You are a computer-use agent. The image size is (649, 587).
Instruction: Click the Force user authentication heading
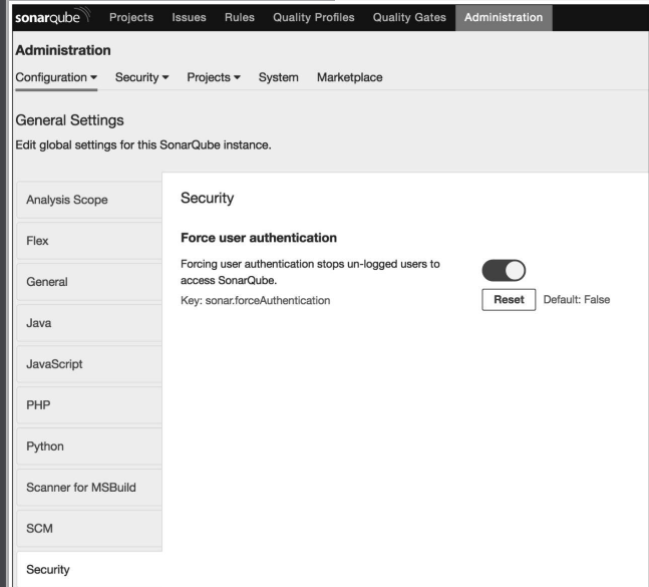point(259,238)
